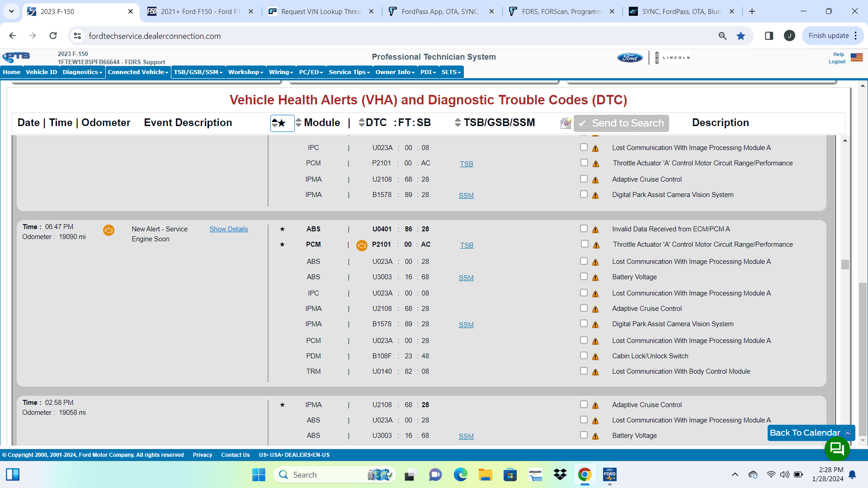The image size is (868, 488).
Task: Click the Ford oval logo
Action: (x=630, y=58)
